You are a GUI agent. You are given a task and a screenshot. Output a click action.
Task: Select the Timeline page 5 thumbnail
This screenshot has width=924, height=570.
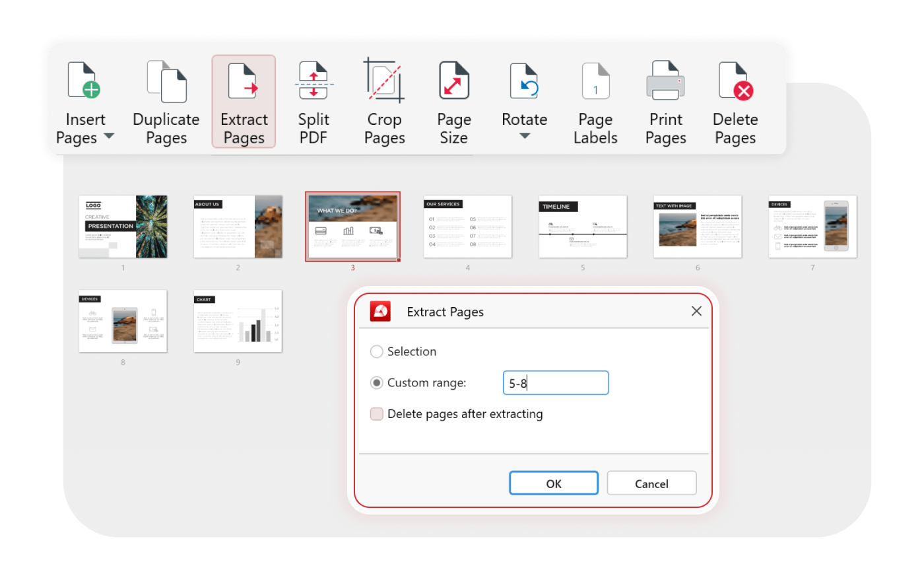coord(583,227)
